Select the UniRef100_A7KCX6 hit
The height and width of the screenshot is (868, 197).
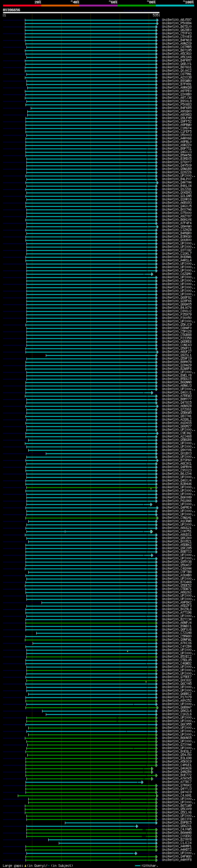coord(176,643)
